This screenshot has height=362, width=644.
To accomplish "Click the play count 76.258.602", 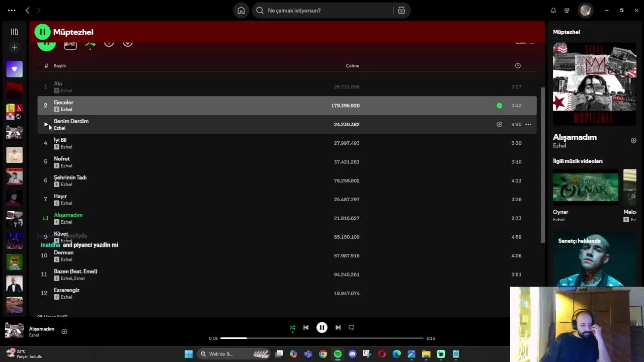I will click(x=347, y=180).
